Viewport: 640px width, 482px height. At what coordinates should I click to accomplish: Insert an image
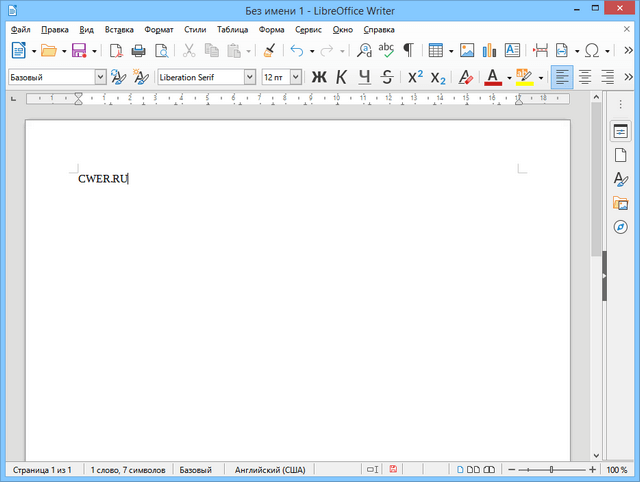coord(467,51)
